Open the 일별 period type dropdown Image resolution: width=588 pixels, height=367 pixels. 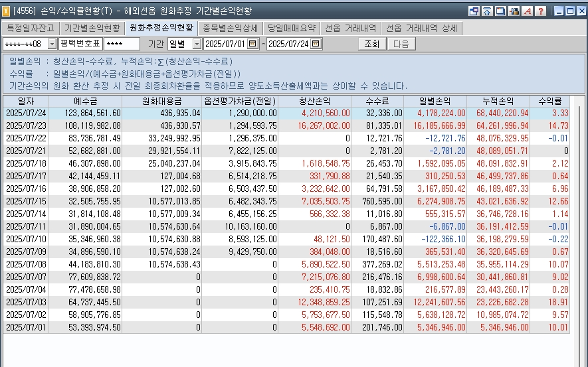coord(197,44)
